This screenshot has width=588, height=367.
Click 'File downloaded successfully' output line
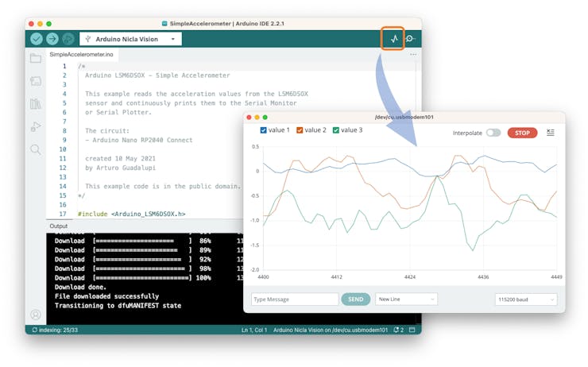pos(107,296)
